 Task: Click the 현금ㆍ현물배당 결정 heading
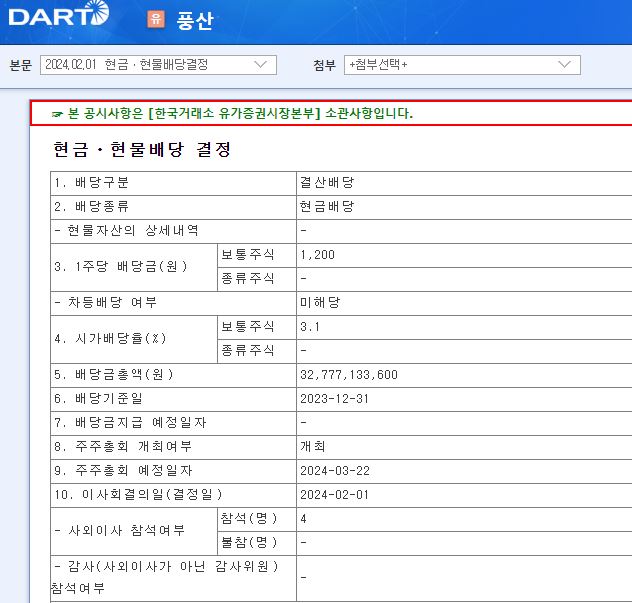[x=142, y=150]
